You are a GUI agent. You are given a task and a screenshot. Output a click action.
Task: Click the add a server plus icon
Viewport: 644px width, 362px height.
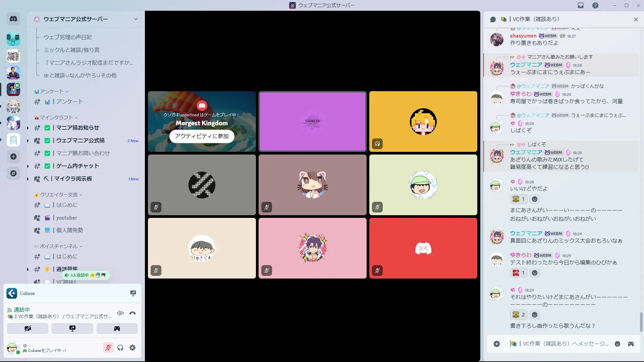point(13,157)
